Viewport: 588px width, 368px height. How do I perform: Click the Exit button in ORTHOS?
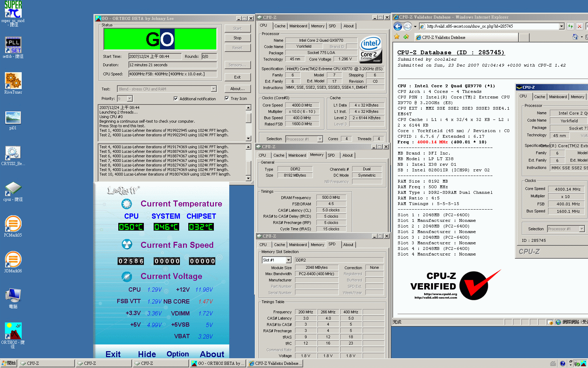point(237,77)
